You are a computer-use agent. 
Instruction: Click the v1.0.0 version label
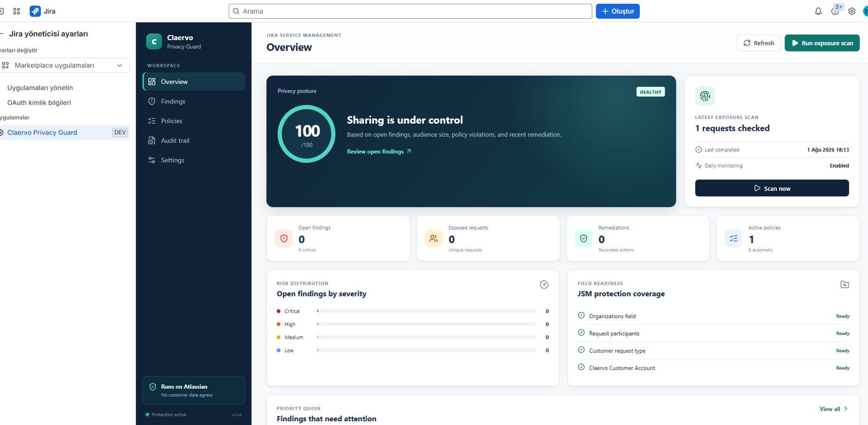click(237, 415)
